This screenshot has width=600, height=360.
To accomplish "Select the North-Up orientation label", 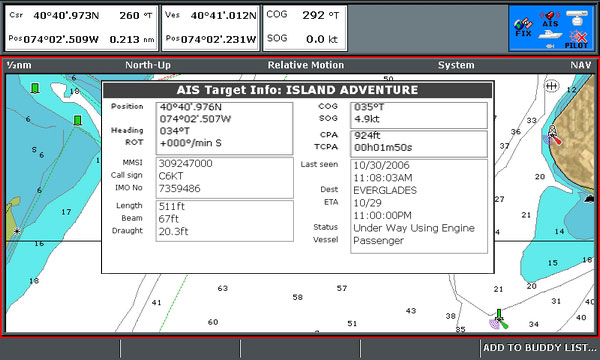I will (x=148, y=65).
